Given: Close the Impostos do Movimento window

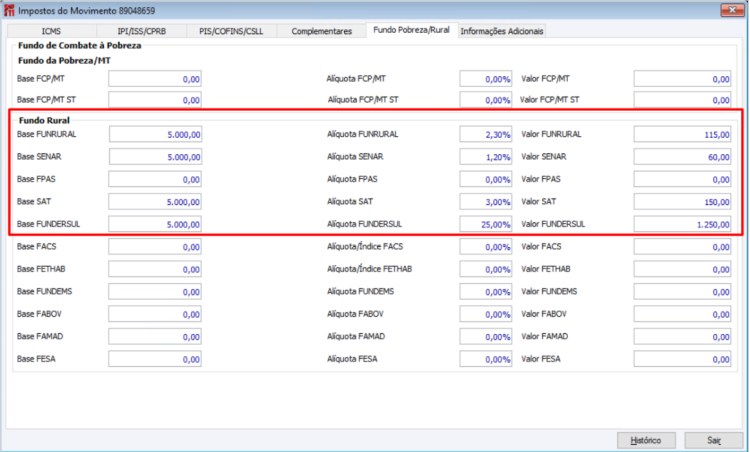Looking at the screenshot, I should click(x=732, y=10).
